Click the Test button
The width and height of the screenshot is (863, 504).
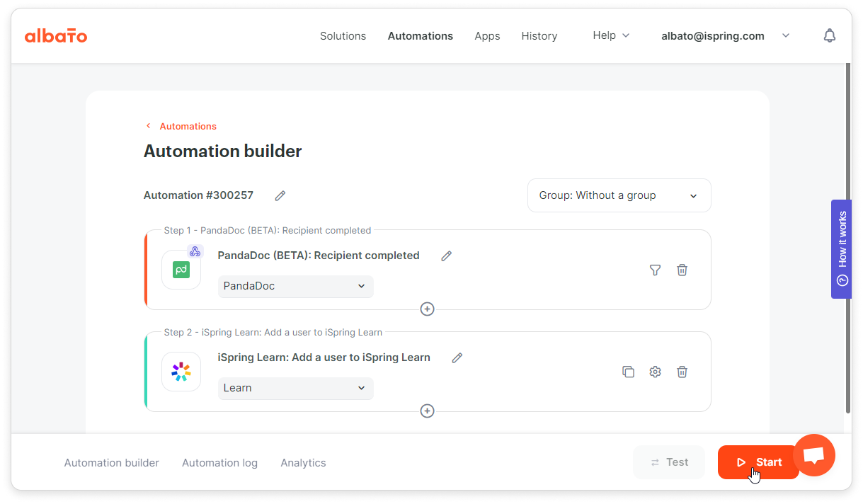click(669, 462)
